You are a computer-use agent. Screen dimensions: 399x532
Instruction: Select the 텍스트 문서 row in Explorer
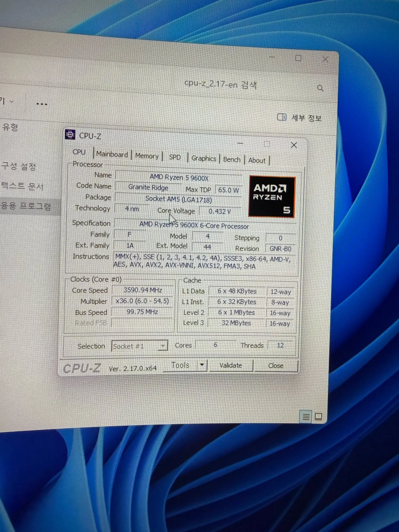click(x=22, y=186)
